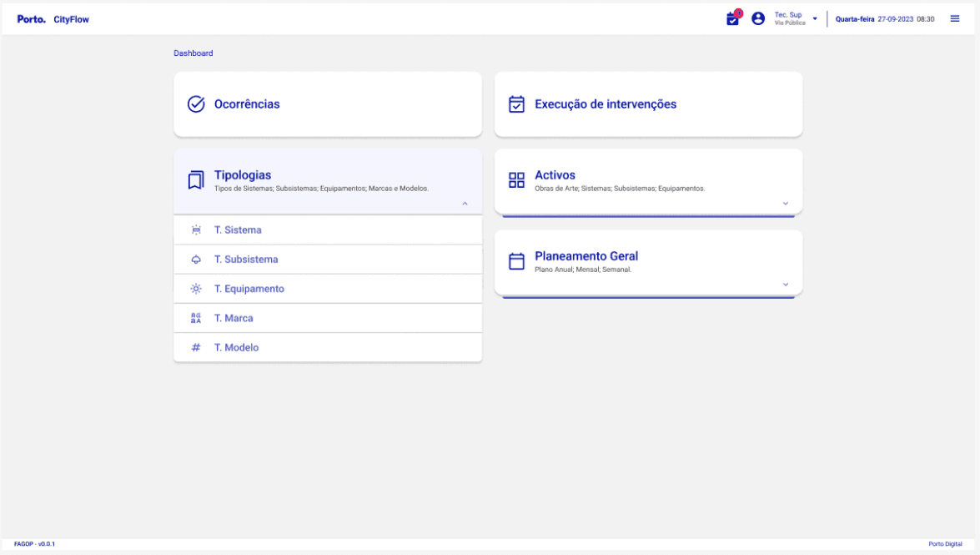Click the T. Modelo hash icon
980x555 pixels.
(x=196, y=348)
